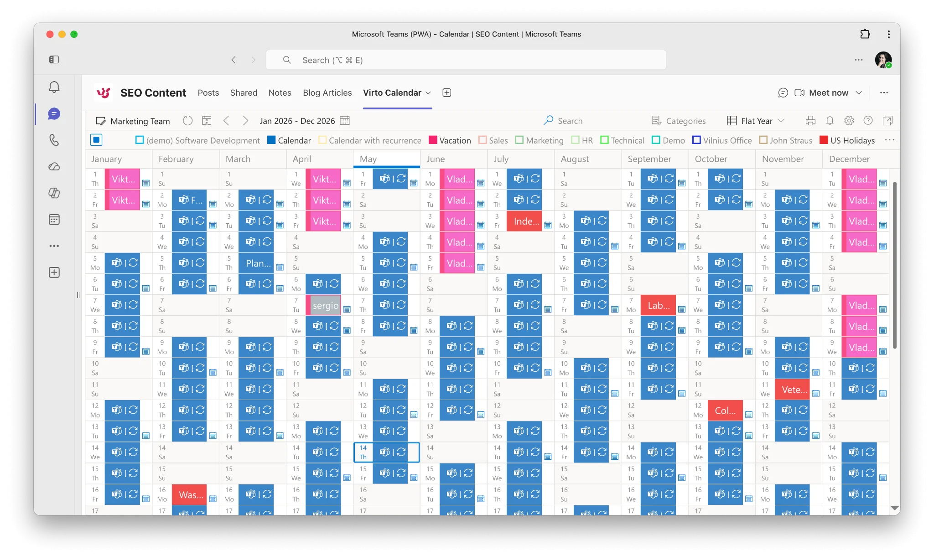Go to the previous year period
Image resolution: width=934 pixels, height=560 pixels.
point(226,121)
